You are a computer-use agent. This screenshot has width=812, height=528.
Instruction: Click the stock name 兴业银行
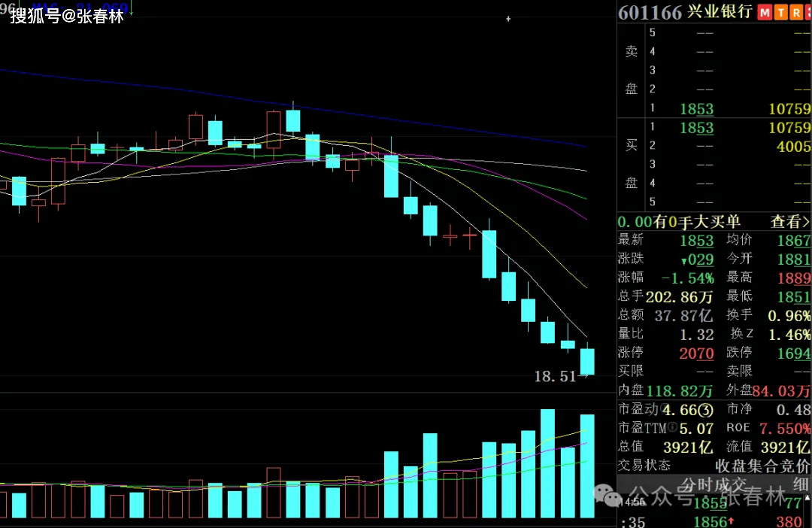[720, 13]
